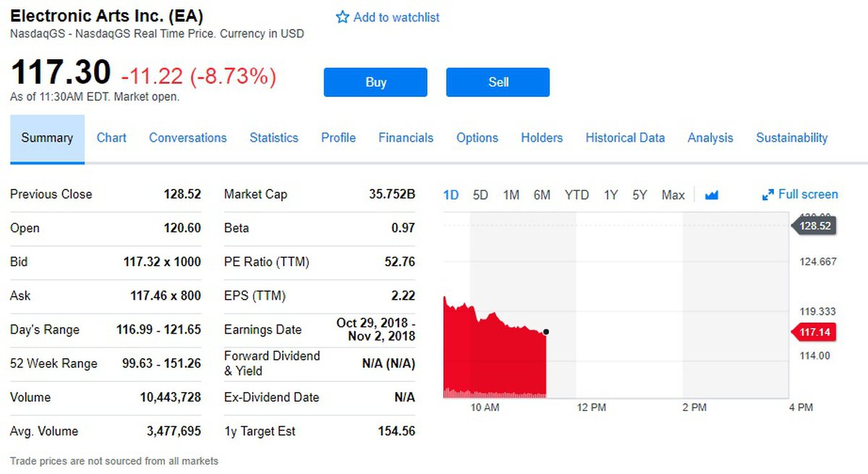Choose the 6M chart range
The height and width of the screenshot is (474, 868).
(542, 195)
